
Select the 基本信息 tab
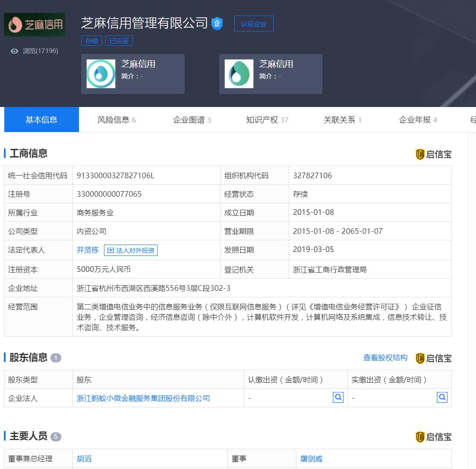pyautogui.click(x=41, y=120)
